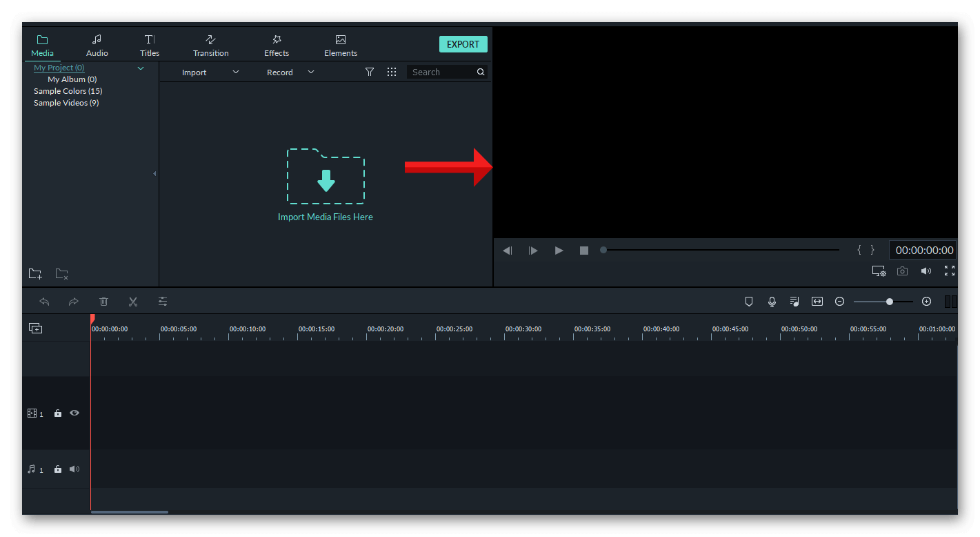The width and height of the screenshot is (980, 537).
Task: Switch to the Audio tab
Action: click(97, 46)
